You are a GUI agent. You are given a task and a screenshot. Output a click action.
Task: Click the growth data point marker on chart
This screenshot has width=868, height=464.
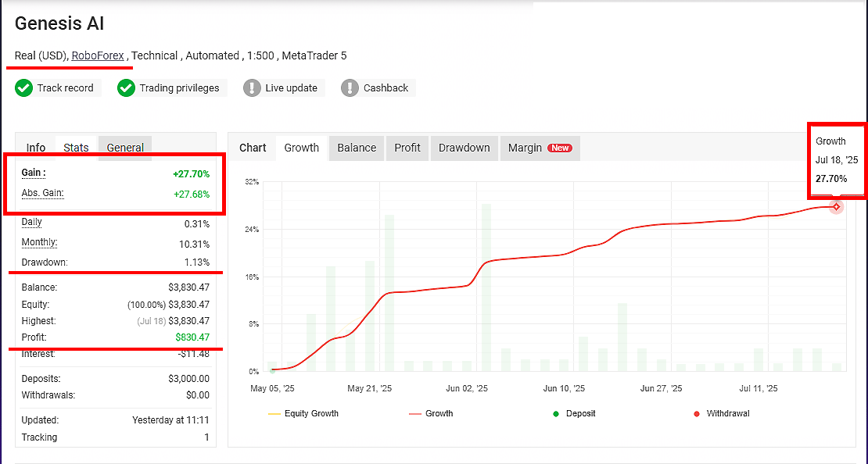837,207
